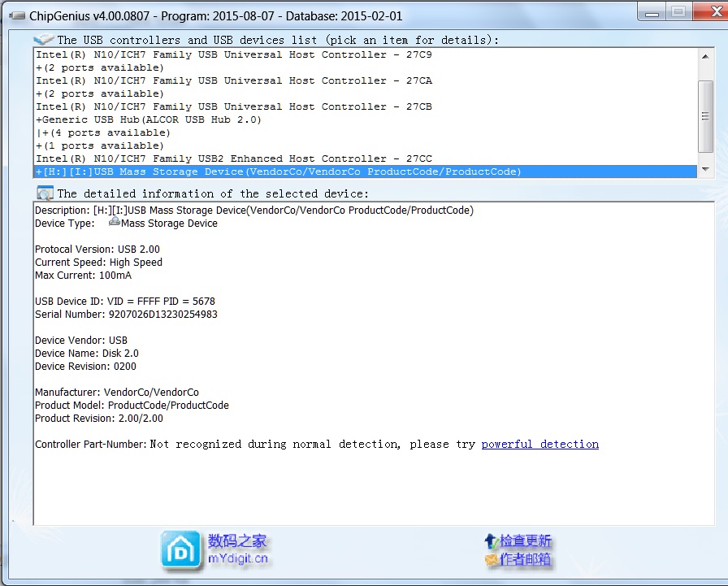Screen dimensions: 728x586
Task: Click the Mass Storage Device type icon
Action: pos(115,223)
